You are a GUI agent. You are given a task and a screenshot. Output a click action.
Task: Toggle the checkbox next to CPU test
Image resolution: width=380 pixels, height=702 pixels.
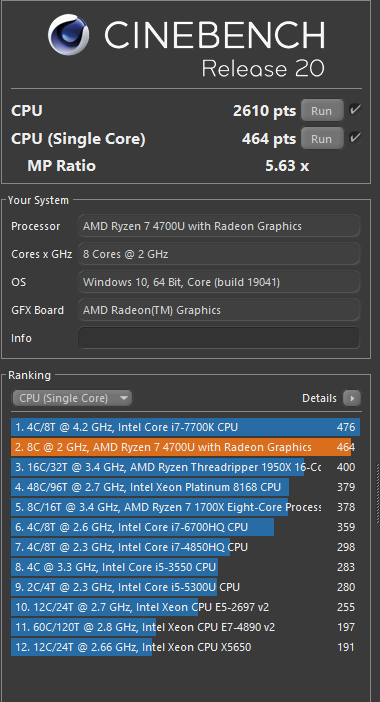tap(355, 110)
